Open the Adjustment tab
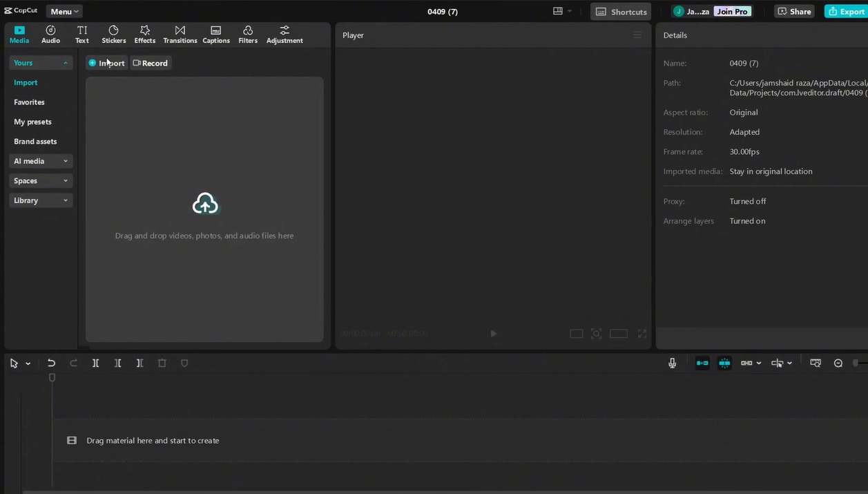The image size is (868, 494). click(x=284, y=35)
